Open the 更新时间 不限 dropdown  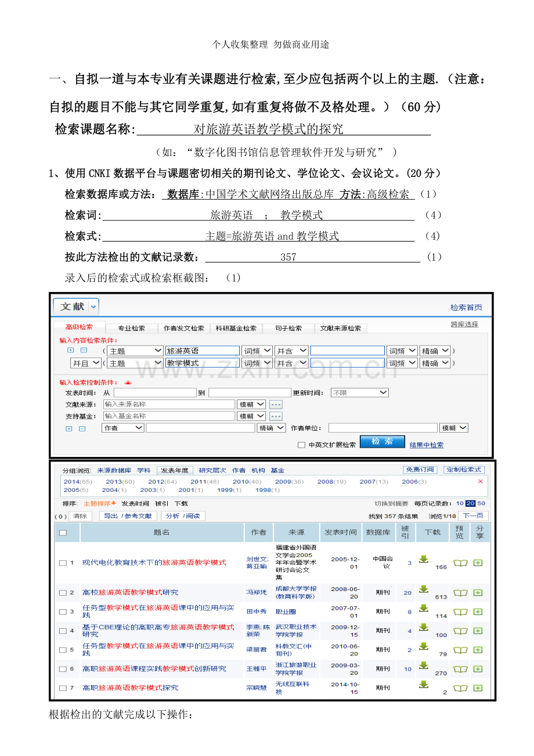coord(359,393)
